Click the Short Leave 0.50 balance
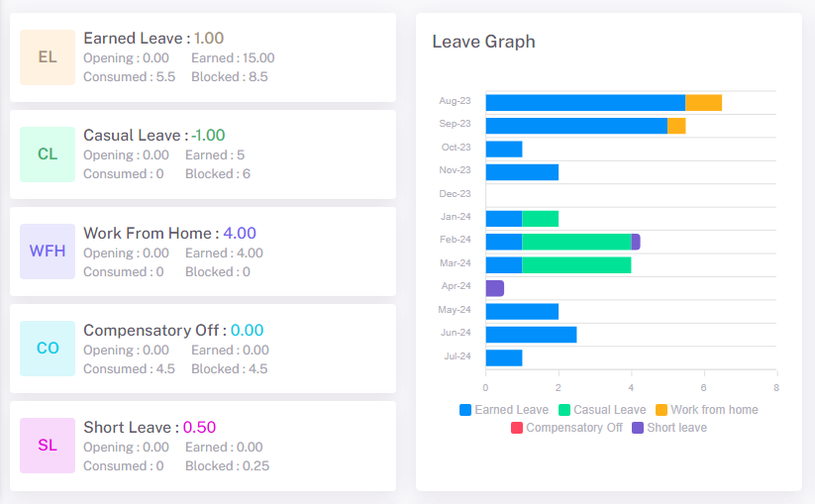This screenshot has width=815, height=504. click(x=199, y=428)
